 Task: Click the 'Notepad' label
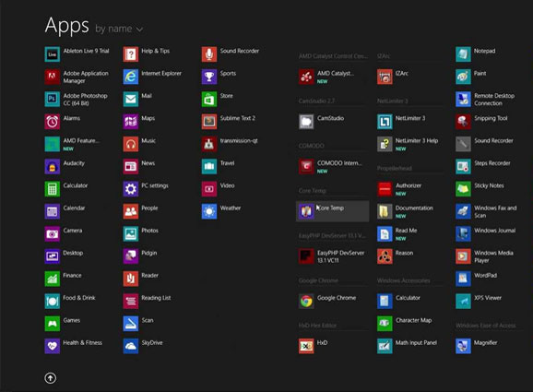pyautogui.click(x=484, y=51)
